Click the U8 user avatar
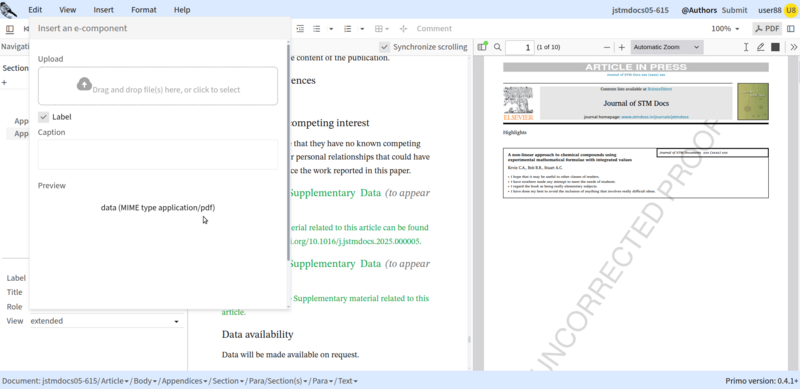 pos(790,10)
